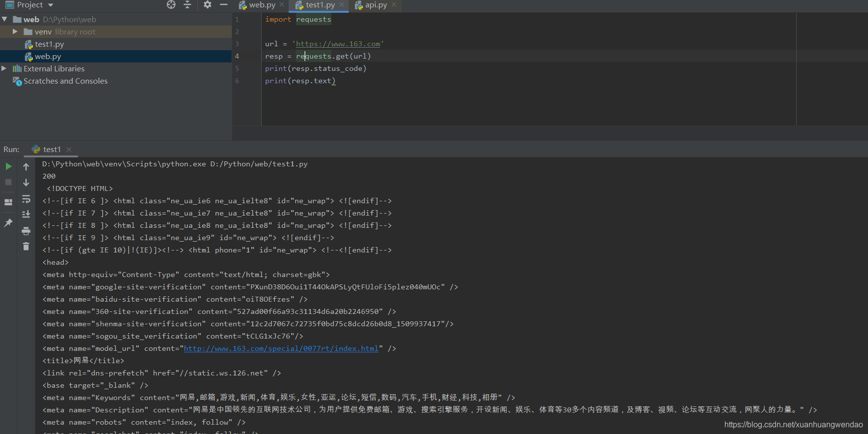Close the web.py editor tab

[282, 5]
